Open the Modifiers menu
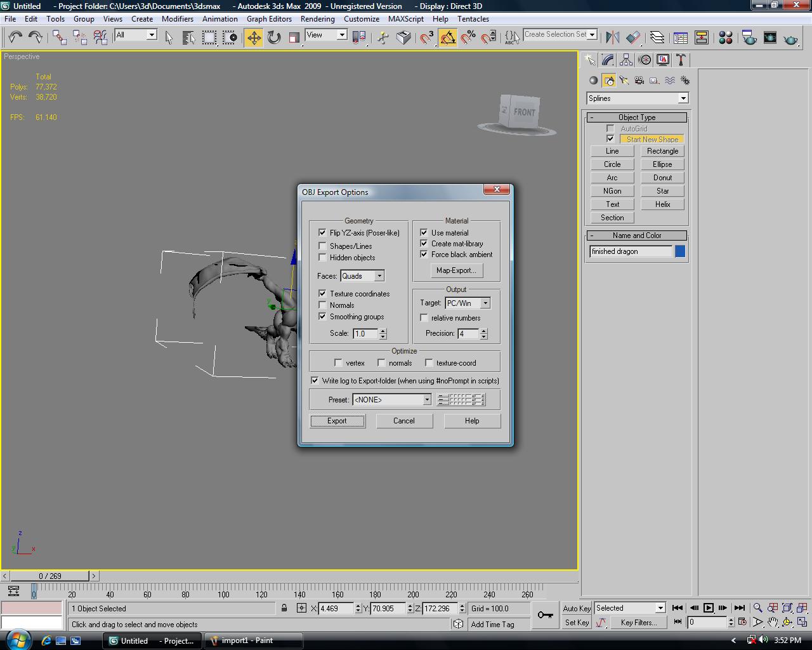Viewport: 812px width, 650px height. 178,19
